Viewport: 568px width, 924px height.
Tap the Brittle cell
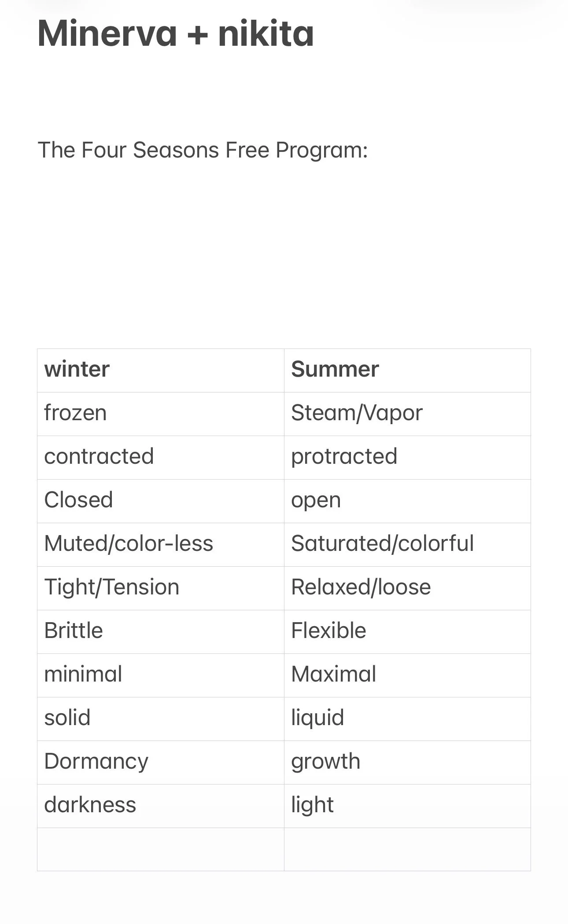point(161,632)
